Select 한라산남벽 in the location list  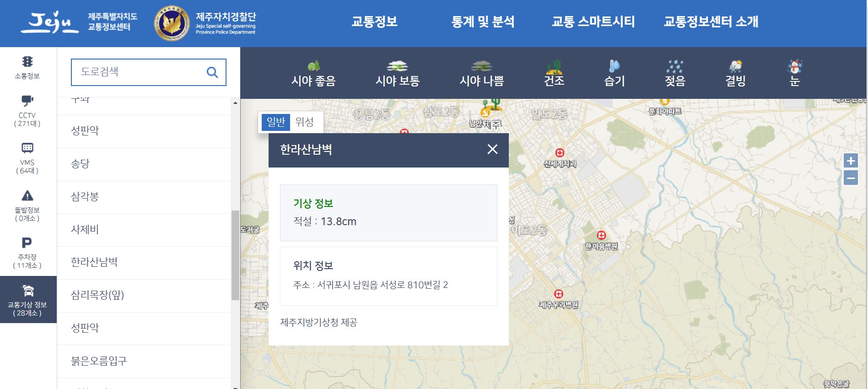(x=144, y=263)
